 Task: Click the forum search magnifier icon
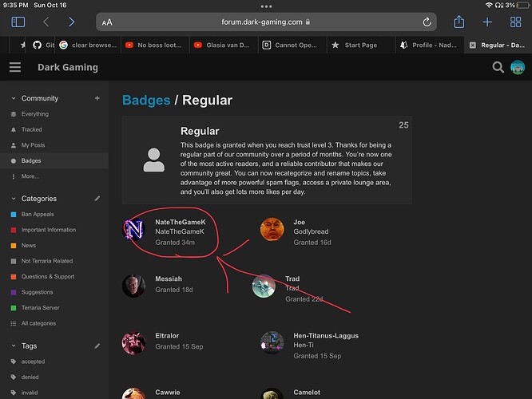(x=498, y=68)
